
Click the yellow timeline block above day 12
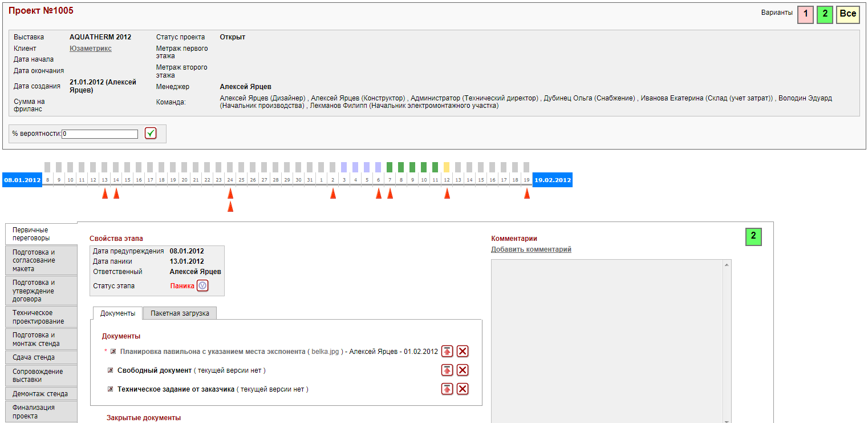point(447,167)
